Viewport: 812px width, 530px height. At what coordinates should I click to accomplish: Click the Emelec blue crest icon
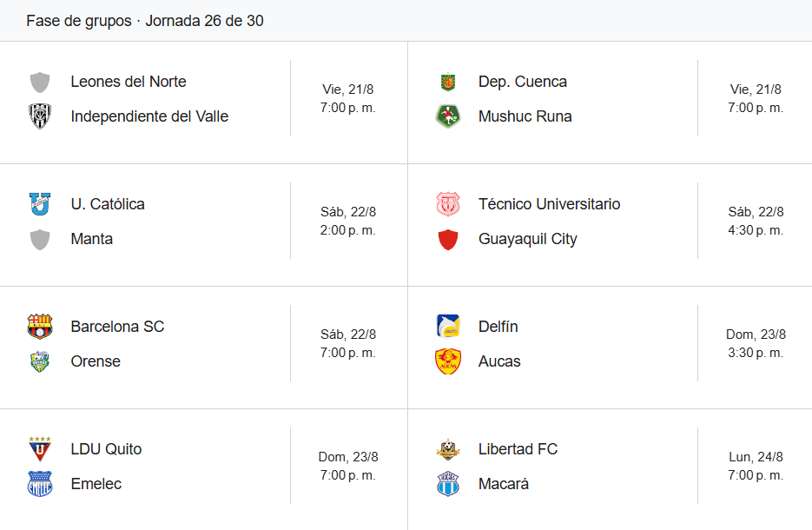40,483
